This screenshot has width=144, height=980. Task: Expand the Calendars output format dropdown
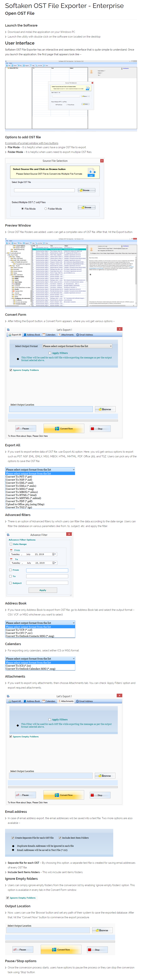[73, 658]
